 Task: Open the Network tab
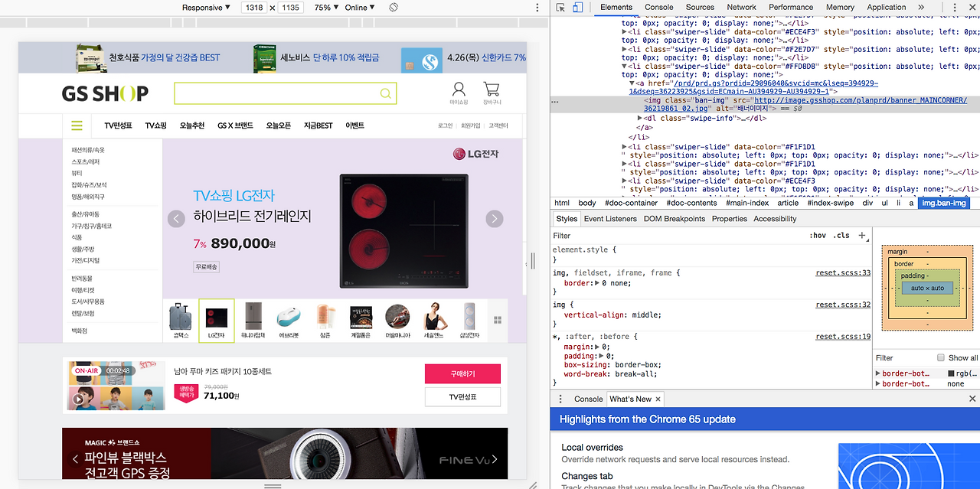pyautogui.click(x=741, y=8)
